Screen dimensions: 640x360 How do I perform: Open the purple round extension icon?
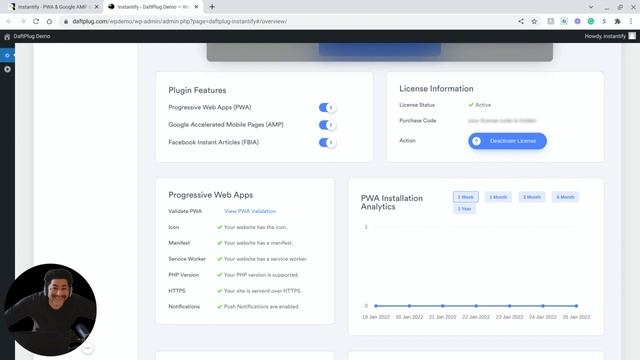(577, 21)
